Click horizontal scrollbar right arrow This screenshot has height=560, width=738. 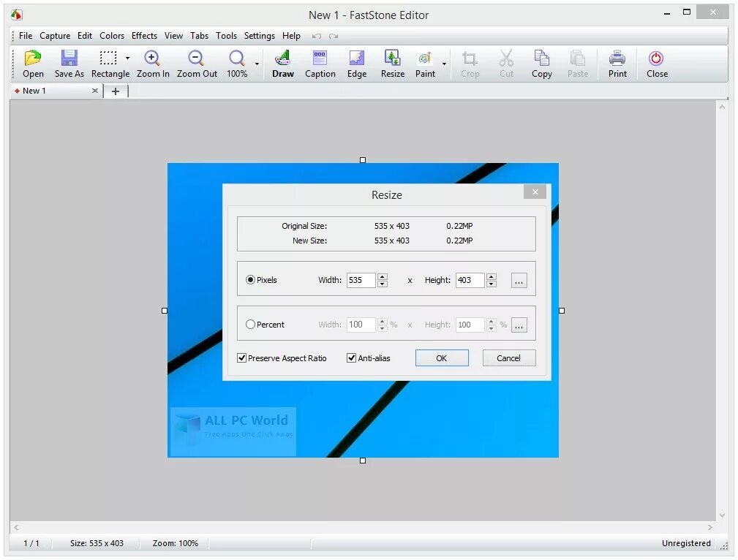tap(709, 528)
